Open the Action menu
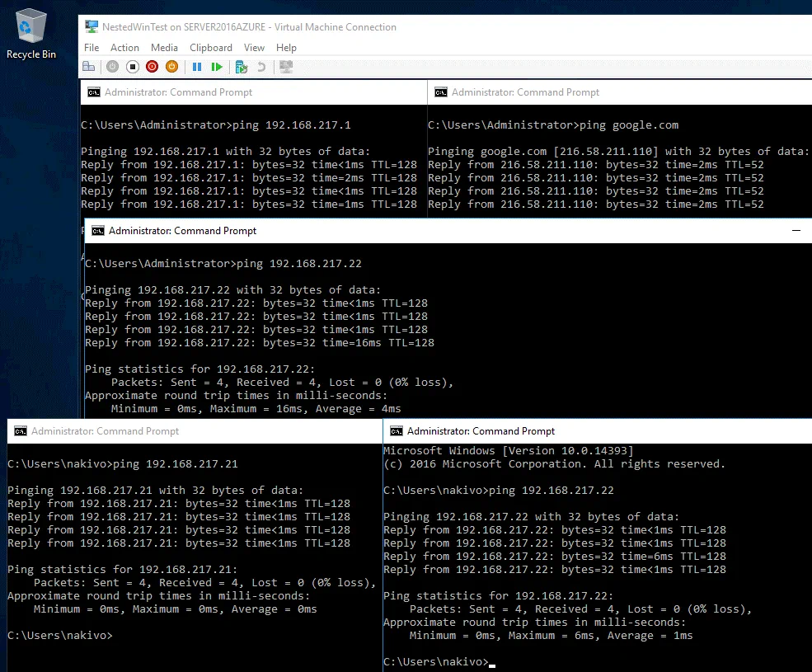 (124, 48)
